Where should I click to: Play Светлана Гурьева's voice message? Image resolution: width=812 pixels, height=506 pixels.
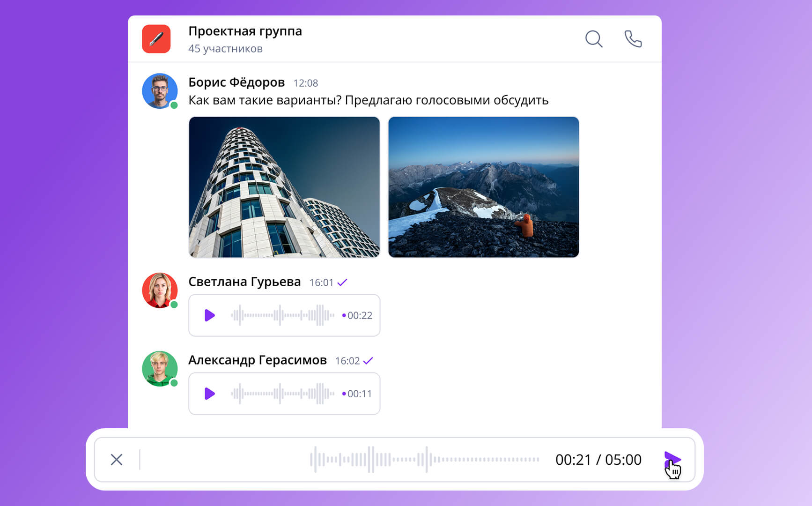(x=210, y=315)
